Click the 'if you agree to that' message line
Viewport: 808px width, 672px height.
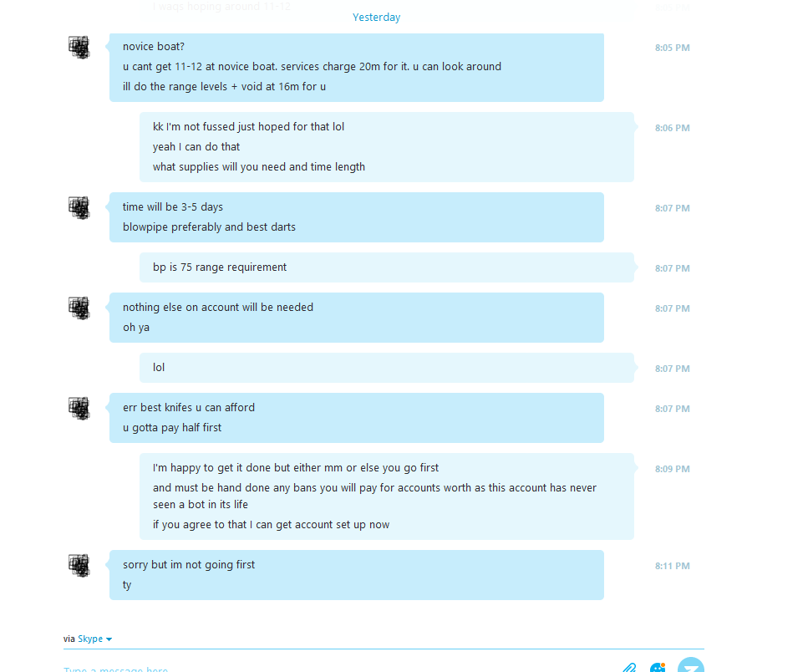[x=271, y=525]
